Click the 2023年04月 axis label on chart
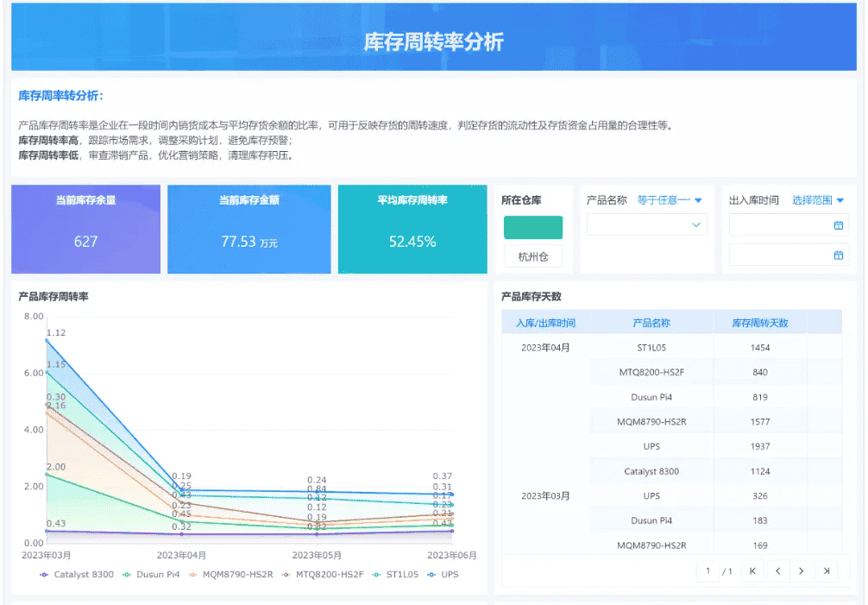Viewport: 868px width, 605px height. click(181, 555)
